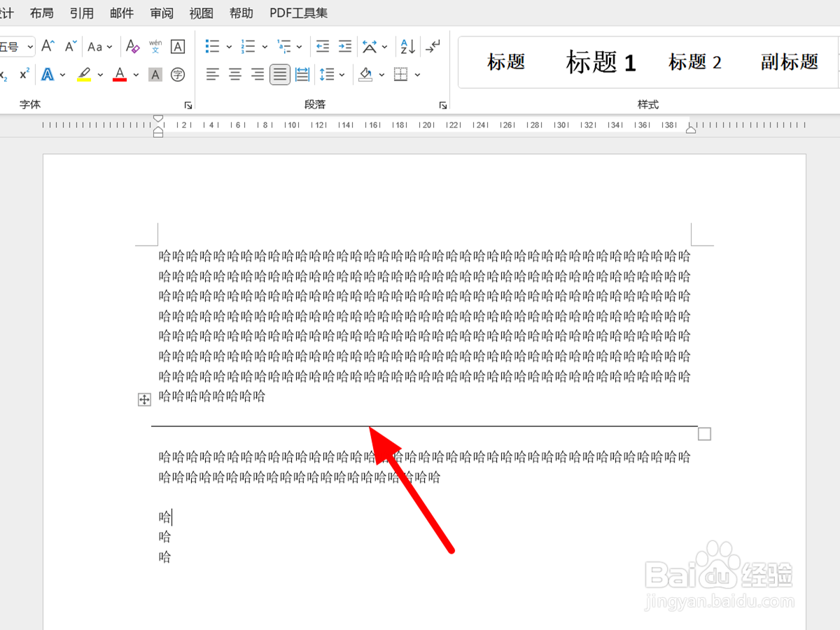
Task: Increase font size with the grow font icon
Action: [48, 46]
